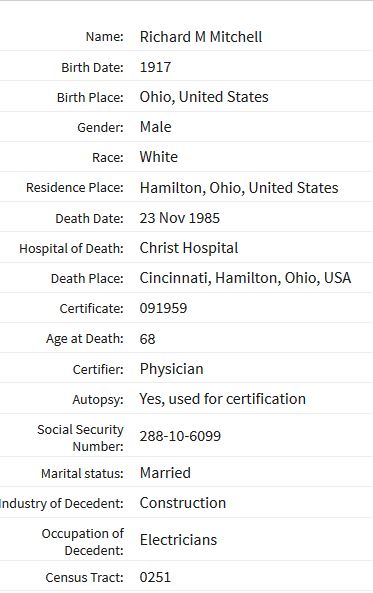
Task: Select certificate number 091959
Action: [163, 308]
